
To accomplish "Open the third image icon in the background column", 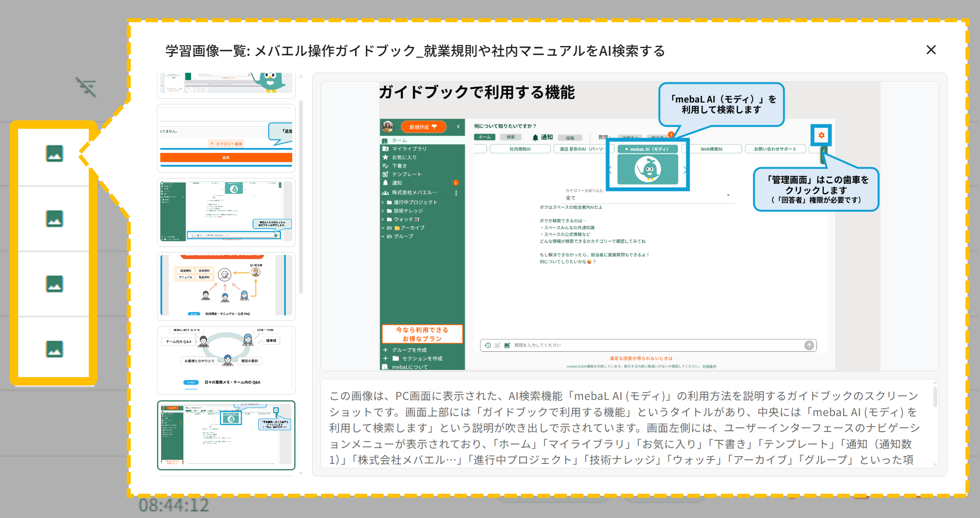I will tap(54, 283).
